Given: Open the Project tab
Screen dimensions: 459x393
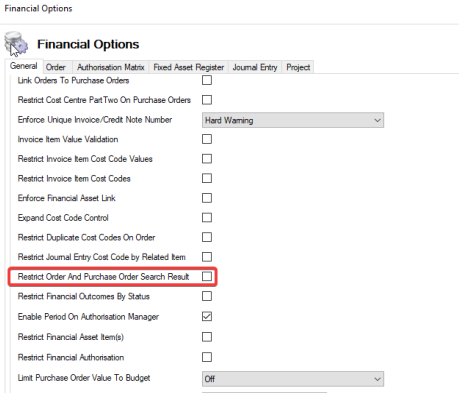Looking at the screenshot, I should click(x=298, y=67).
